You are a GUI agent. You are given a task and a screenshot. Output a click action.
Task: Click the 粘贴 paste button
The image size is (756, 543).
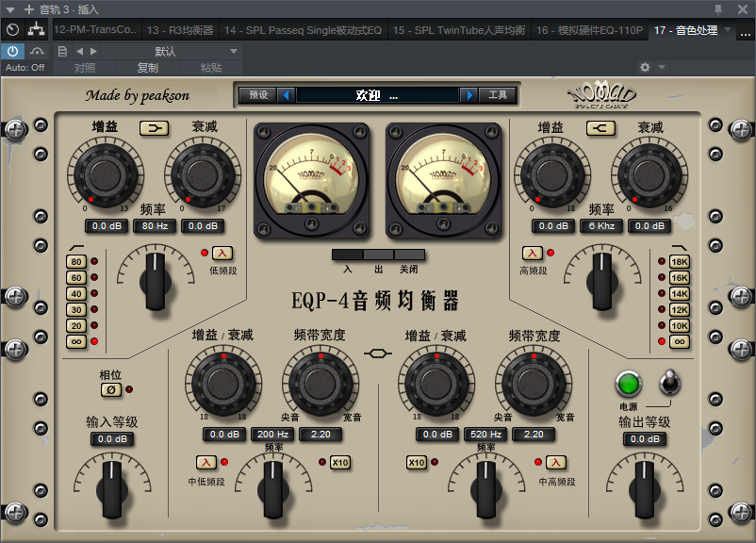pos(211,68)
